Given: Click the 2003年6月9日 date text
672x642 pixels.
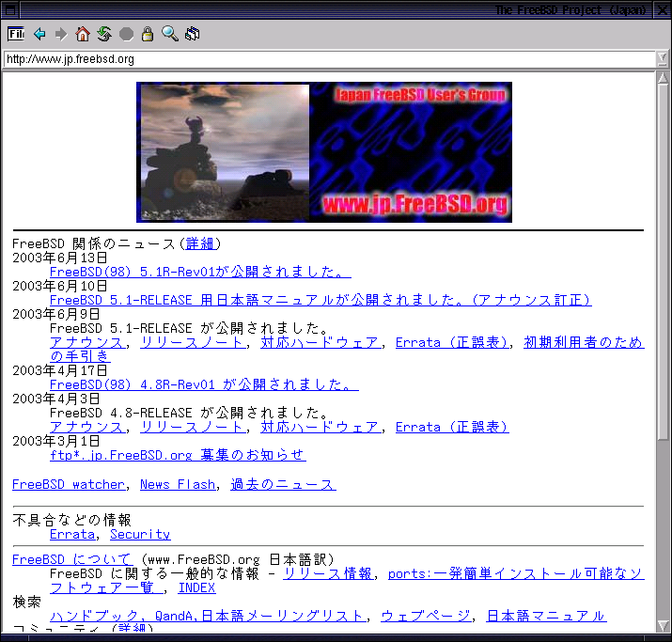Looking at the screenshot, I should click(56, 315).
